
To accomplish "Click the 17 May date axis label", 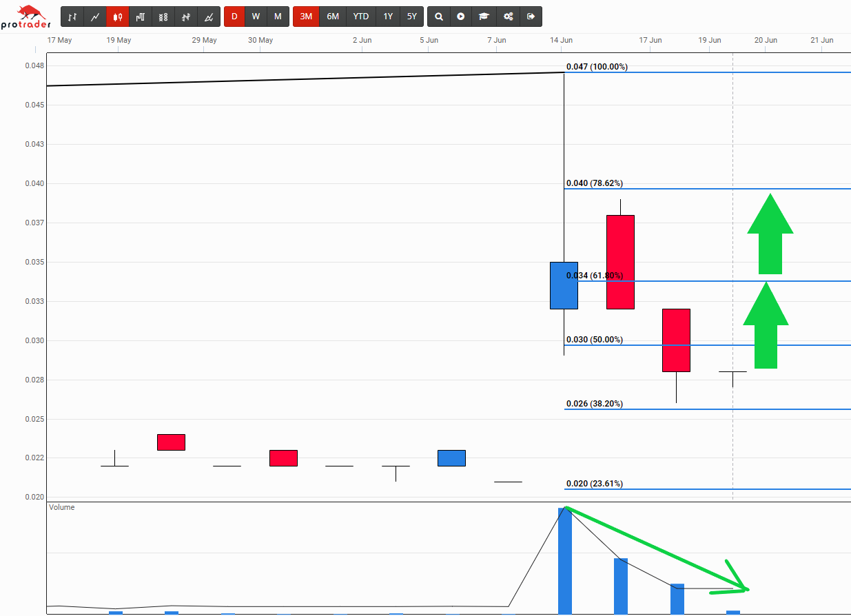I will [x=59, y=40].
